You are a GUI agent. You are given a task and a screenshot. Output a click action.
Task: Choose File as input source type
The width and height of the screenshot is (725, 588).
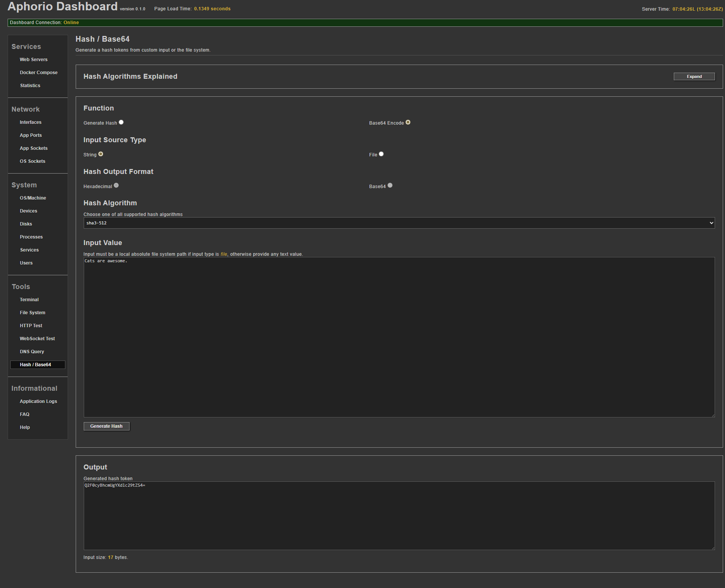tap(381, 154)
